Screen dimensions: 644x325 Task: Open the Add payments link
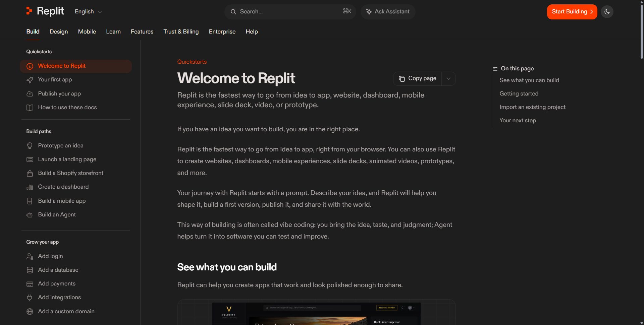click(57, 284)
